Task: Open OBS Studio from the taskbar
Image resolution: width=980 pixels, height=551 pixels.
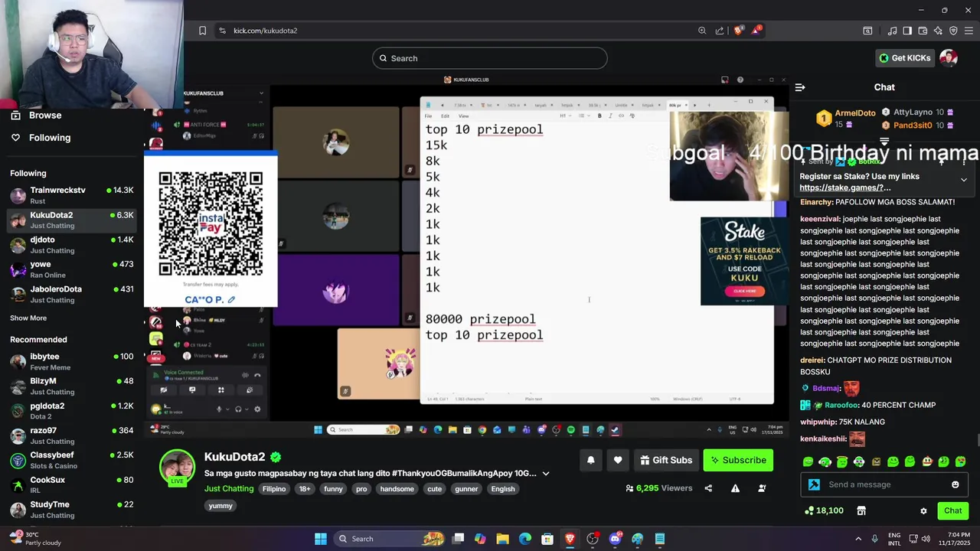Action: (x=593, y=539)
